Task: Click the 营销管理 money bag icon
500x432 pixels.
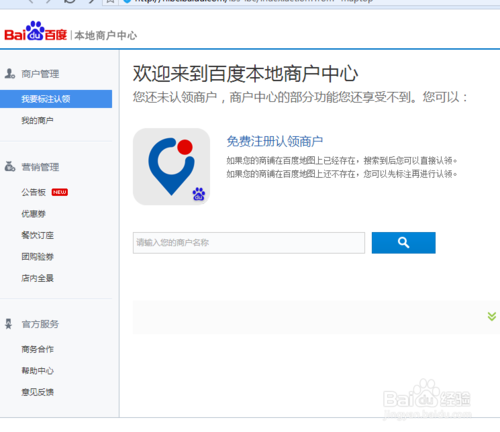Action: (x=10, y=166)
